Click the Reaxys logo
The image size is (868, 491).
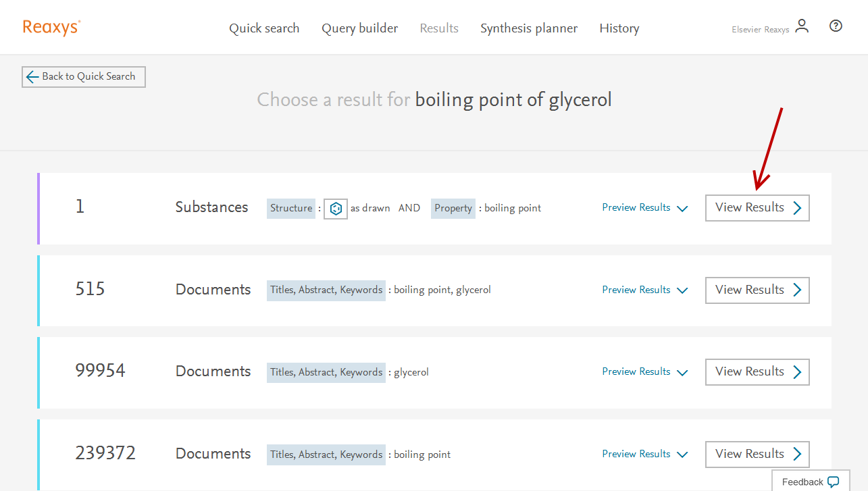pyautogui.click(x=51, y=27)
